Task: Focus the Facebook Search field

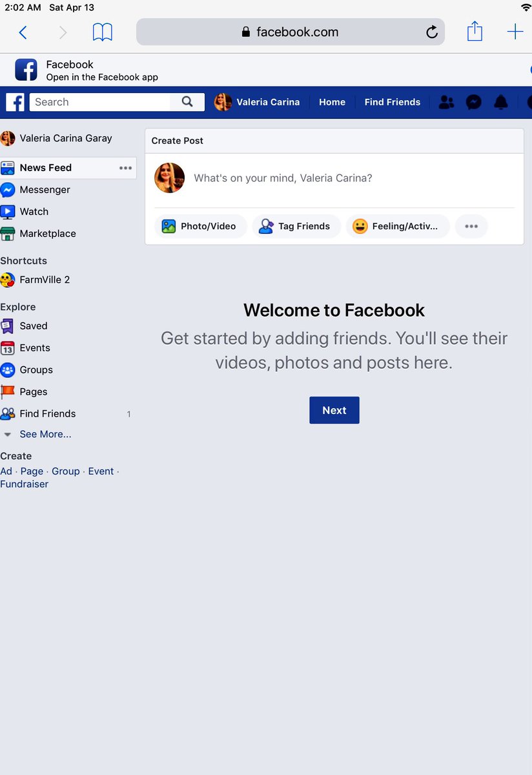Action: pyautogui.click(x=100, y=102)
